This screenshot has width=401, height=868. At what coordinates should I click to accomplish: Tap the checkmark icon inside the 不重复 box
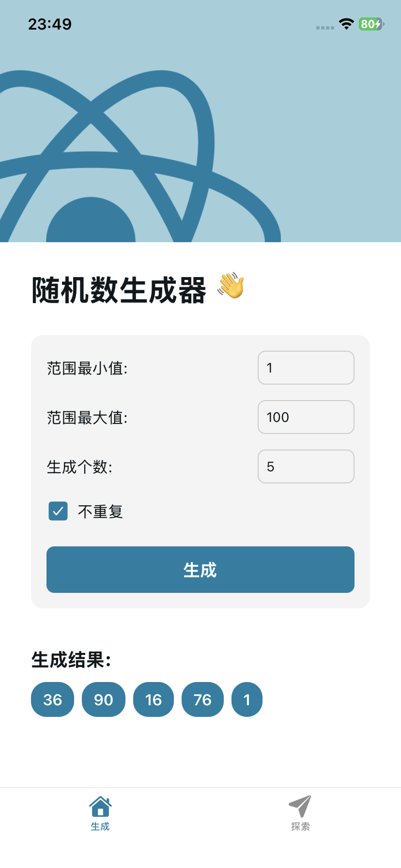click(58, 511)
